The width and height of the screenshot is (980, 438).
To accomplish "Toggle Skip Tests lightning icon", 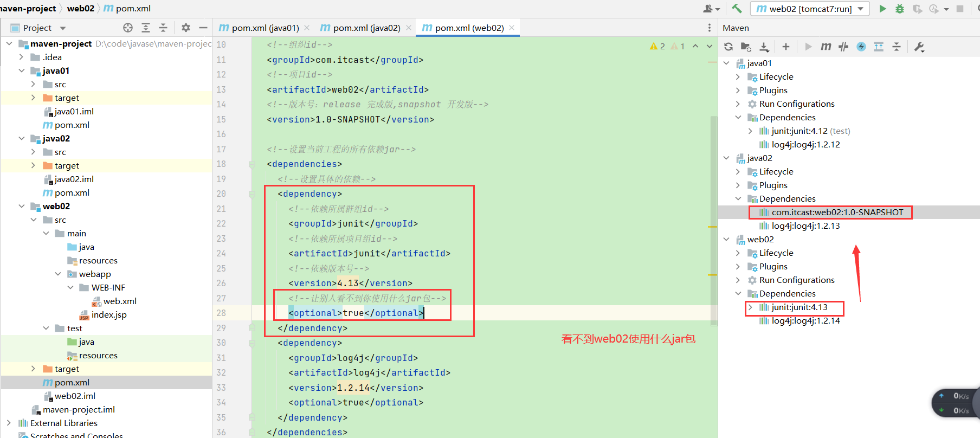I will coord(861,47).
